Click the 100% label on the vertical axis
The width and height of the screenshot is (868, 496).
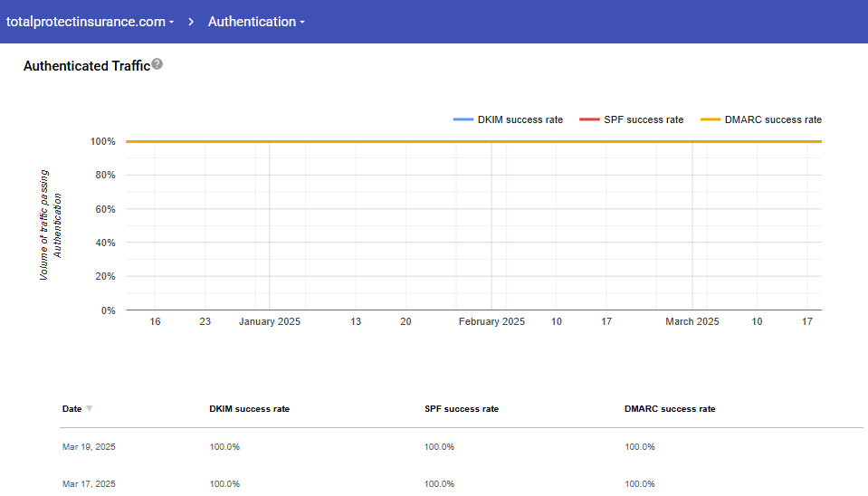102,142
